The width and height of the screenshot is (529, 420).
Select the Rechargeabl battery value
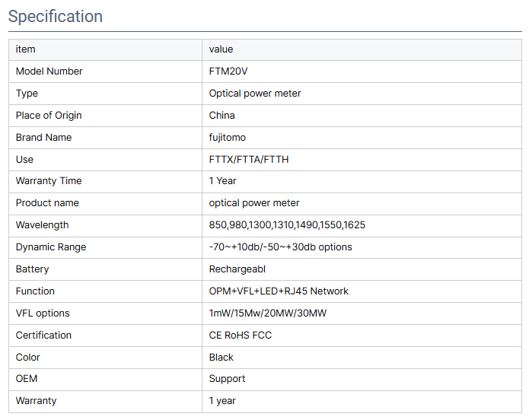point(237,269)
